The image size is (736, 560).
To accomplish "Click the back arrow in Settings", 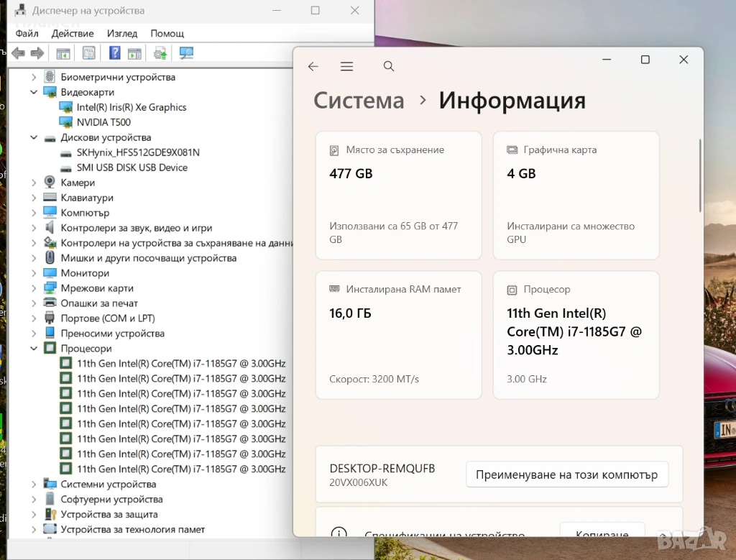I will coord(313,67).
